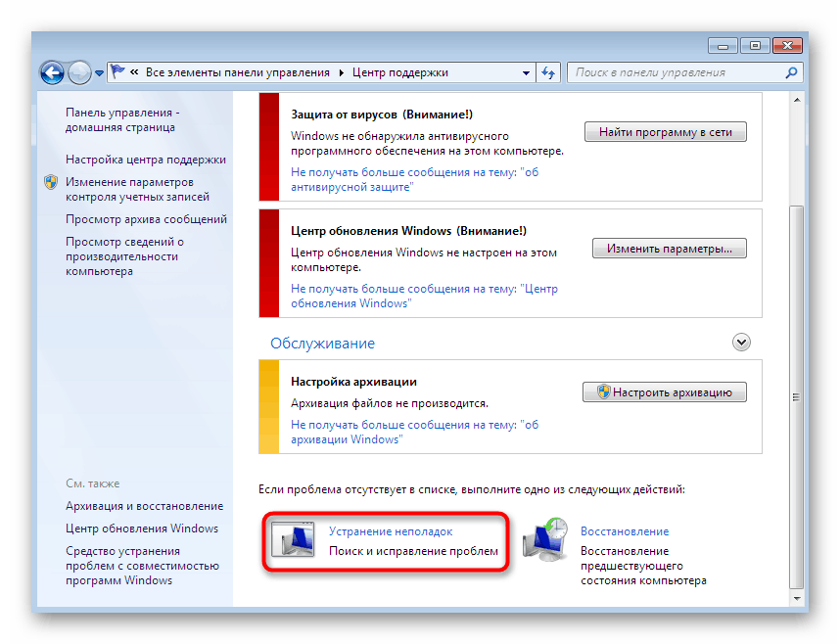Refresh the page with the refresh icon
Screen dimensions: 840x644
pyautogui.click(x=549, y=72)
